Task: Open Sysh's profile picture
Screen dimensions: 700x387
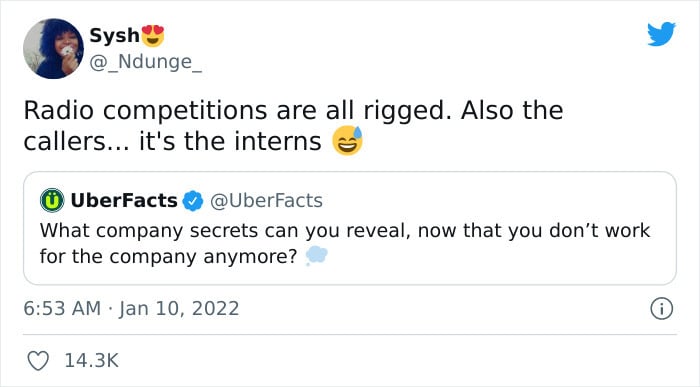Action: 53,49
